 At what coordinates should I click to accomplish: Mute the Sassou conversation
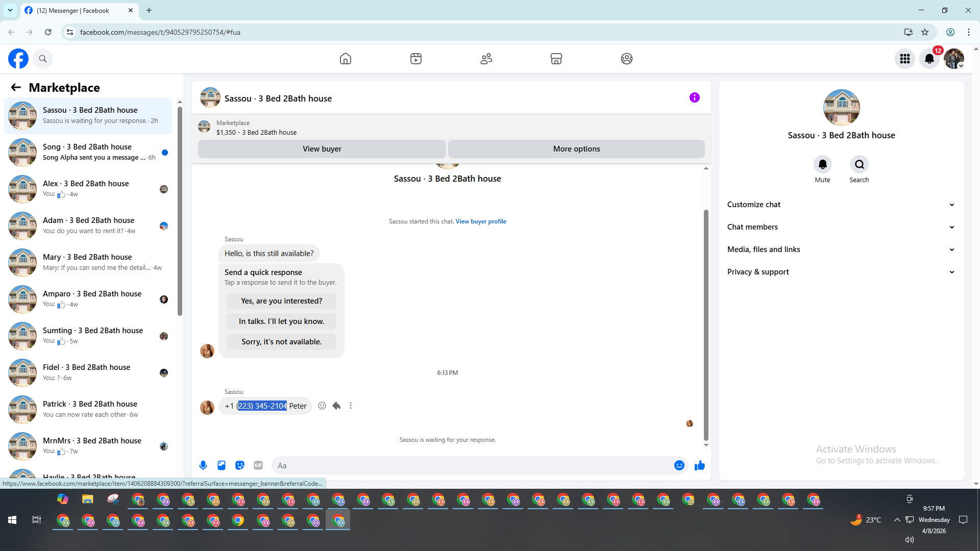(822, 165)
